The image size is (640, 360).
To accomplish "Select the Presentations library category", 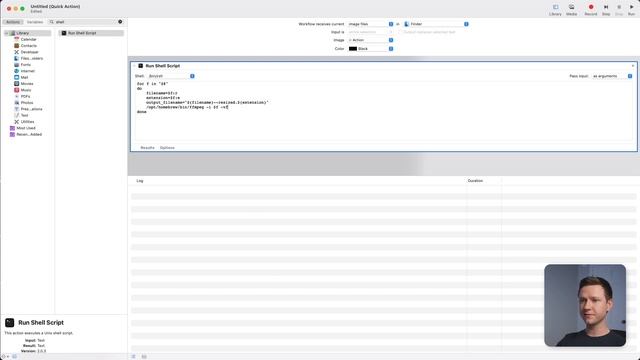I will tap(31, 109).
